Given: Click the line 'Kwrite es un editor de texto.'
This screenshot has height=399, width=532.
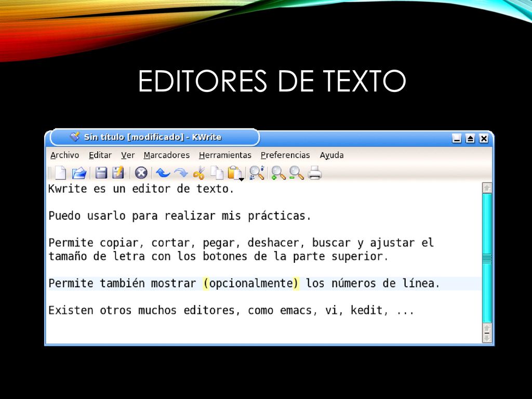Looking at the screenshot, I should 141,189.
